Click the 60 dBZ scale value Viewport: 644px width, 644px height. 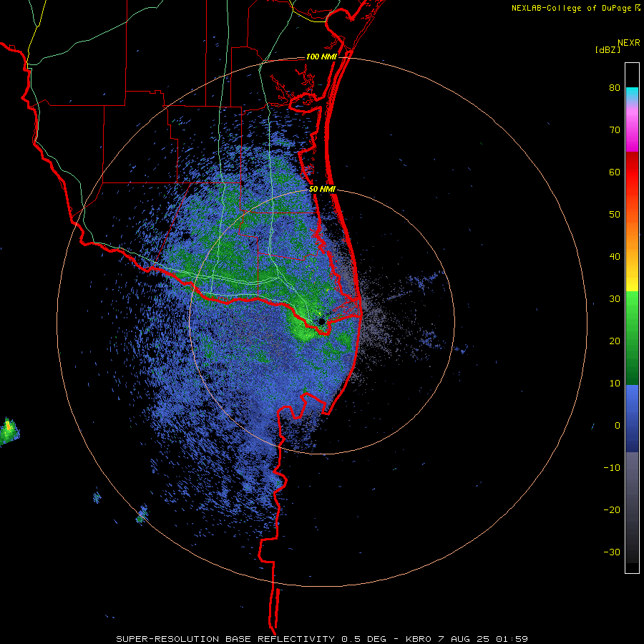[615, 172]
